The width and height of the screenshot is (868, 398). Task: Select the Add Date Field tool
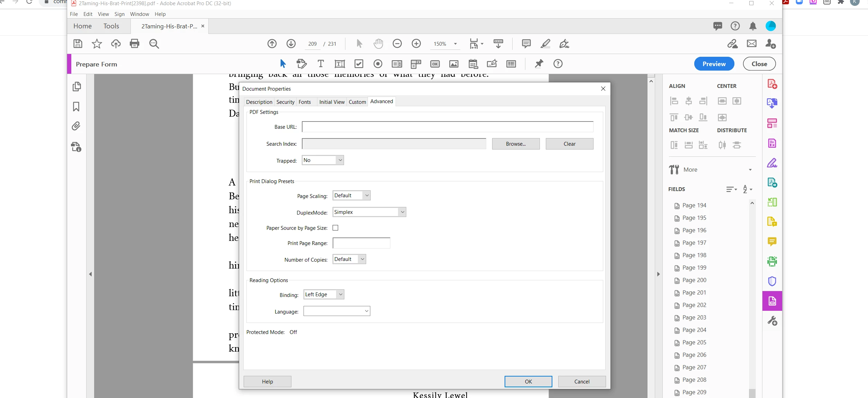click(x=473, y=64)
